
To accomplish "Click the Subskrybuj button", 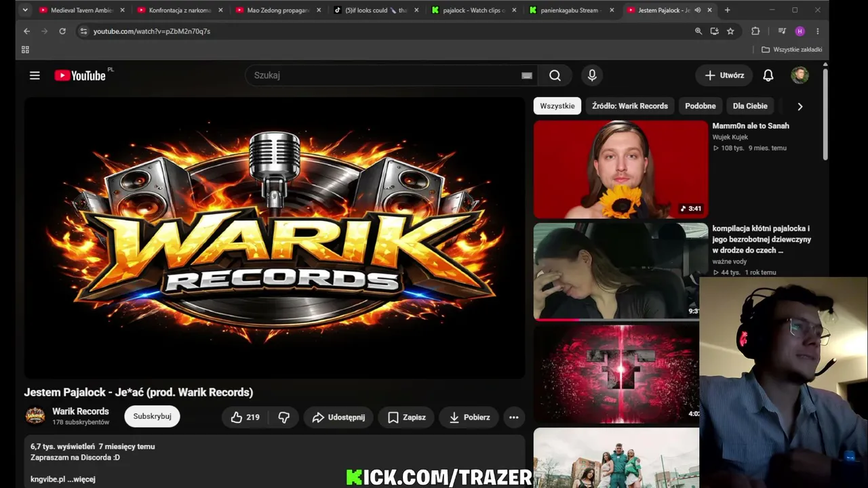I will (x=152, y=416).
